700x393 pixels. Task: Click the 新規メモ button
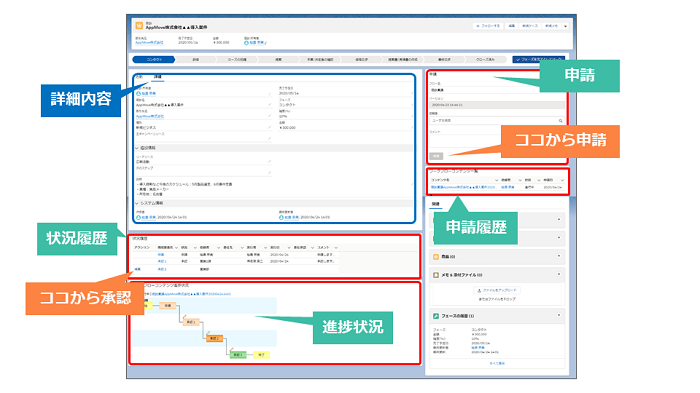point(551,26)
